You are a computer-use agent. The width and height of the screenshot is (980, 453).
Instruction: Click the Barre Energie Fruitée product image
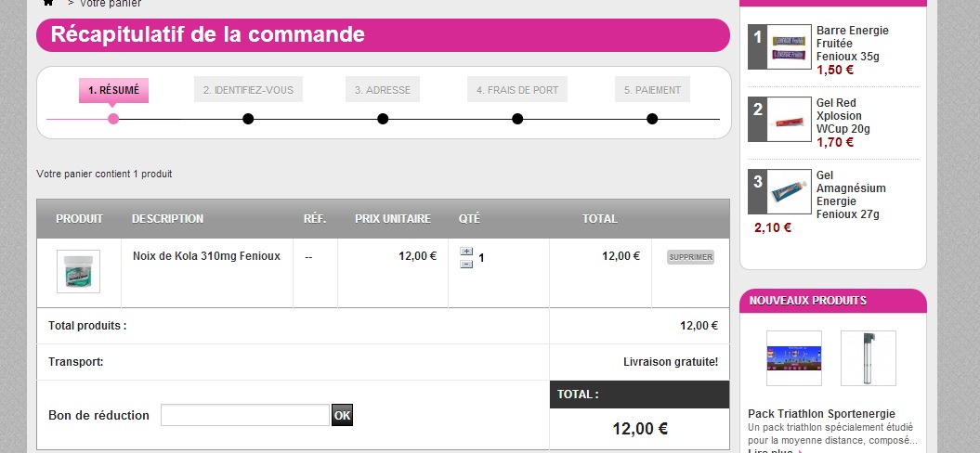[x=789, y=46]
